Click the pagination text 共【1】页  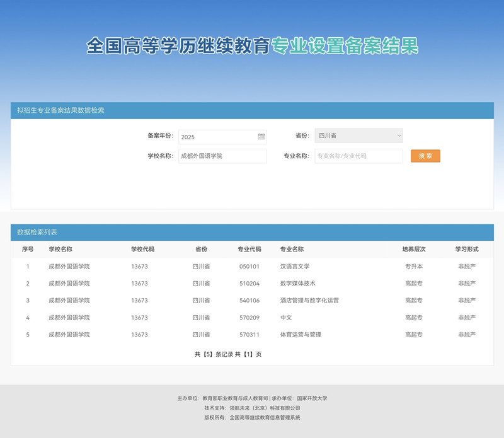(252, 354)
